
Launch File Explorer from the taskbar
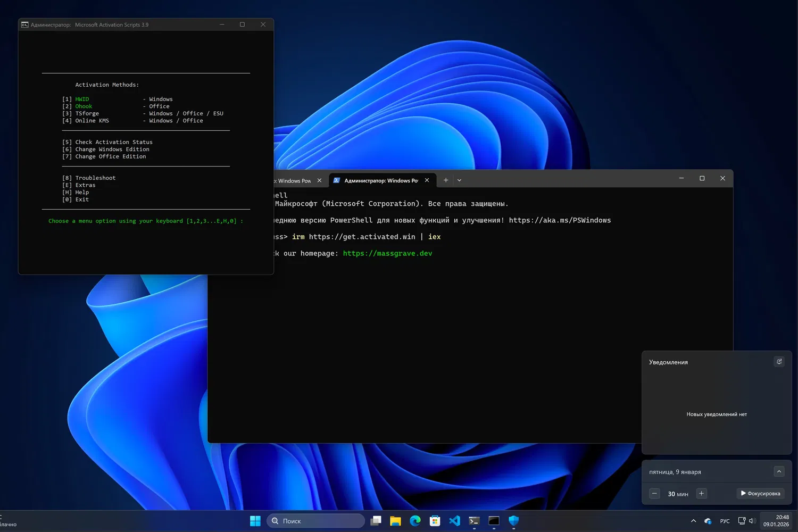coord(395,521)
